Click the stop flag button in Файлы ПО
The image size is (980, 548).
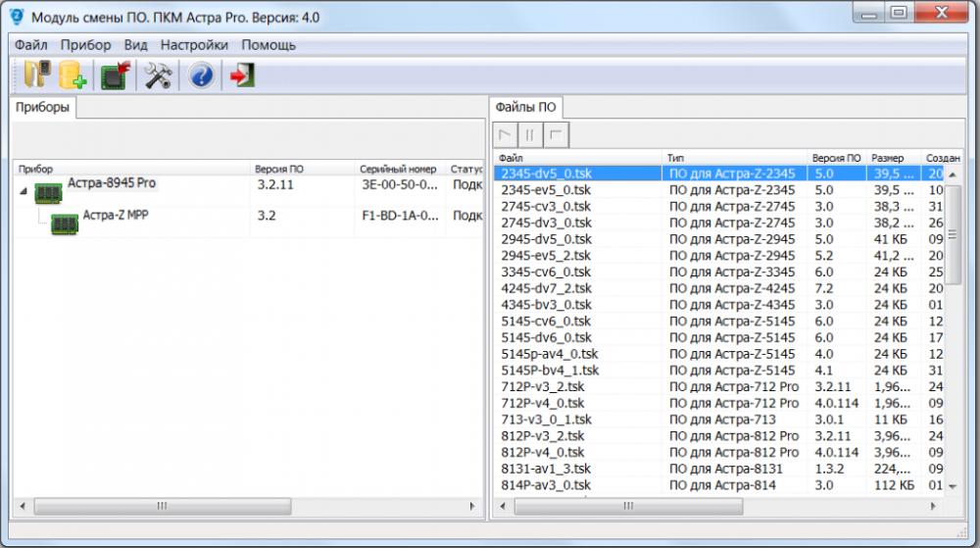pyautogui.click(x=556, y=135)
